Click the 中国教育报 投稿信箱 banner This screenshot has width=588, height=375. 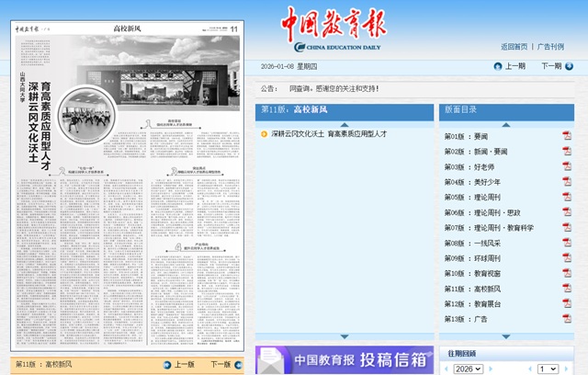(343, 359)
